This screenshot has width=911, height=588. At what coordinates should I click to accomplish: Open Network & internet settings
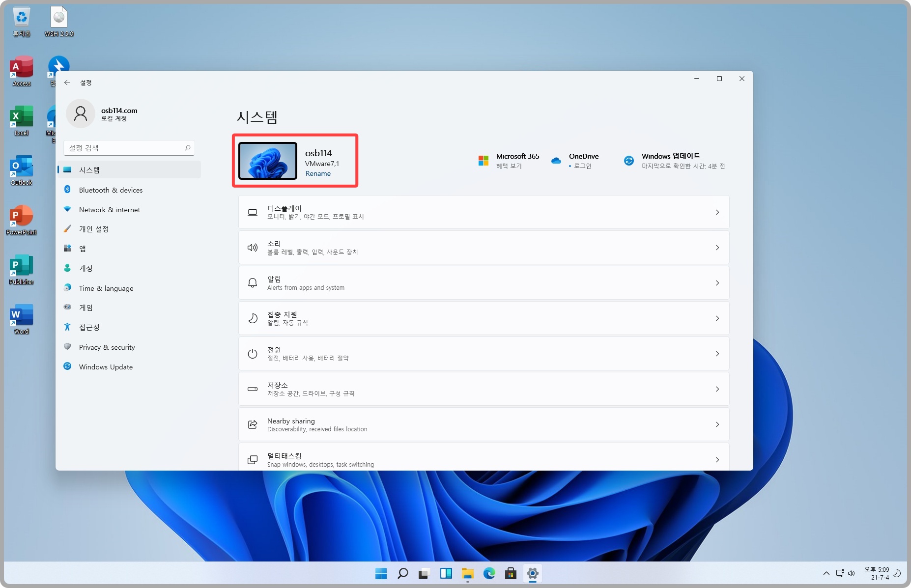129,210
